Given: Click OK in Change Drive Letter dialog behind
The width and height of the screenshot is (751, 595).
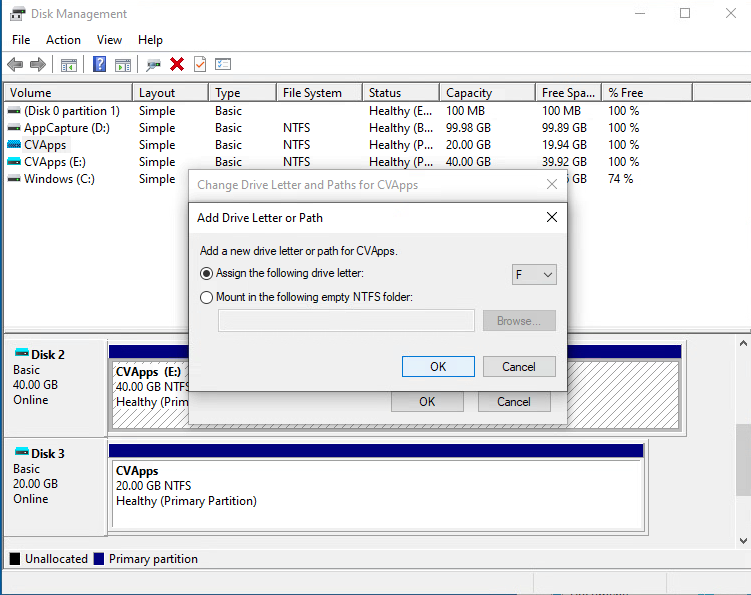Looking at the screenshot, I should (x=427, y=401).
